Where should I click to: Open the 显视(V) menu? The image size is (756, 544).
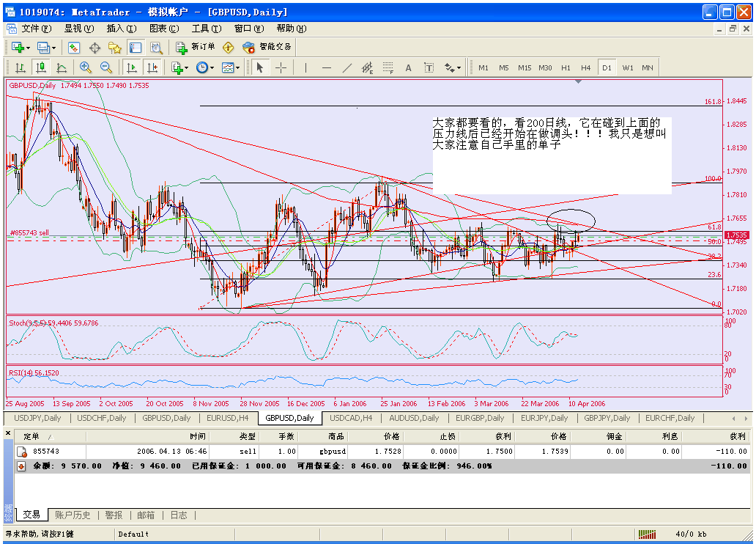pos(79,29)
